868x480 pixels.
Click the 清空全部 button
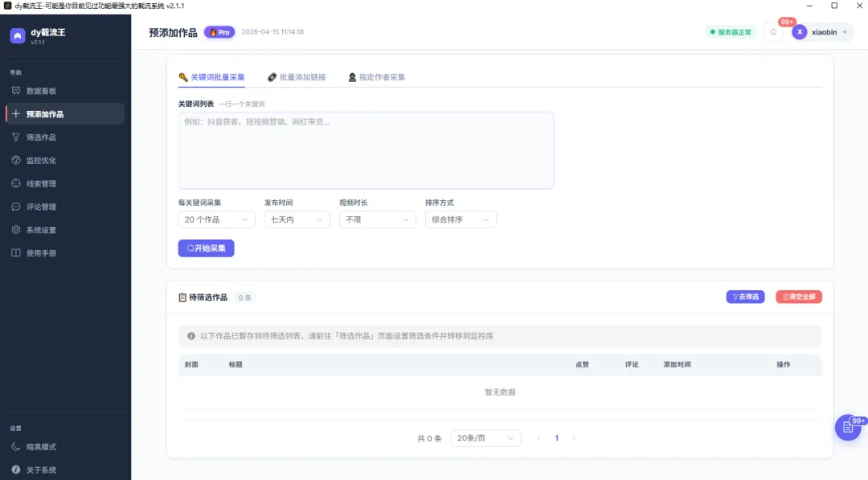pyautogui.click(x=798, y=296)
